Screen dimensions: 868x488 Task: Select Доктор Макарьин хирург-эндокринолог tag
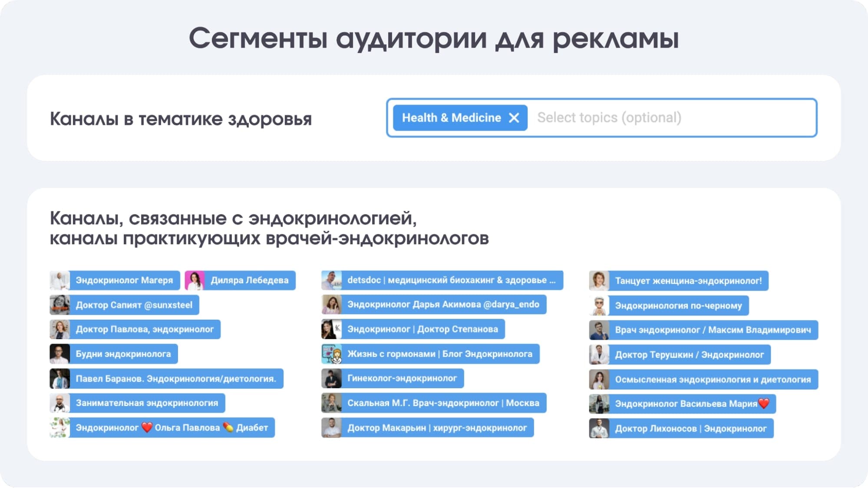[437, 428]
